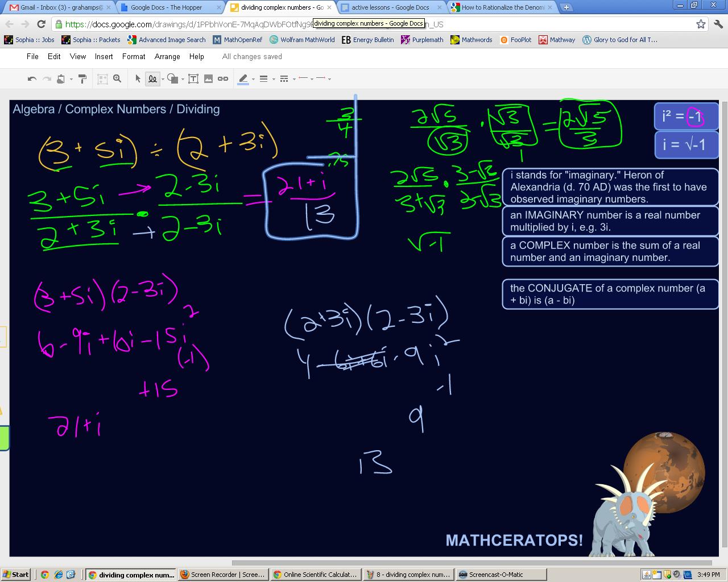Open the Line dash style icon
Screen dimensions: 728x582
(x=284, y=79)
